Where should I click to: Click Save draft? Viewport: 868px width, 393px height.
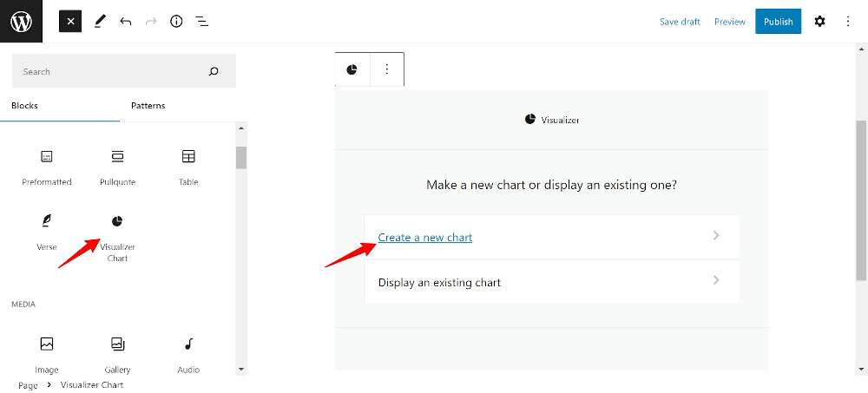(x=680, y=22)
